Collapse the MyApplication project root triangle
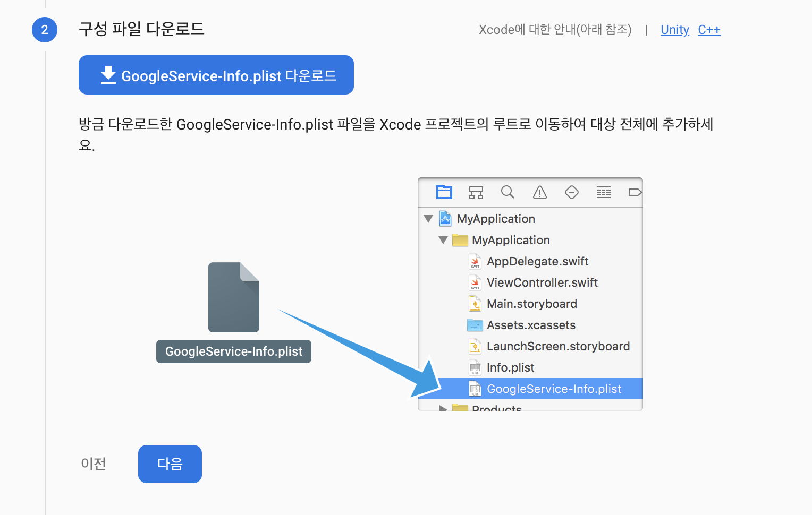Viewport: 812px width, 515px height. pyautogui.click(x=428, y=219)
